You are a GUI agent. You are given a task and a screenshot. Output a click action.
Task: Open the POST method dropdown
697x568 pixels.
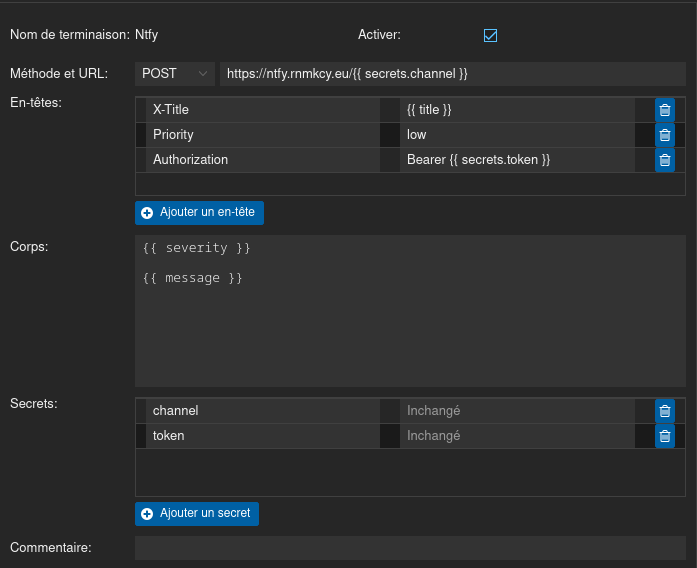click(x=175, y=74)
